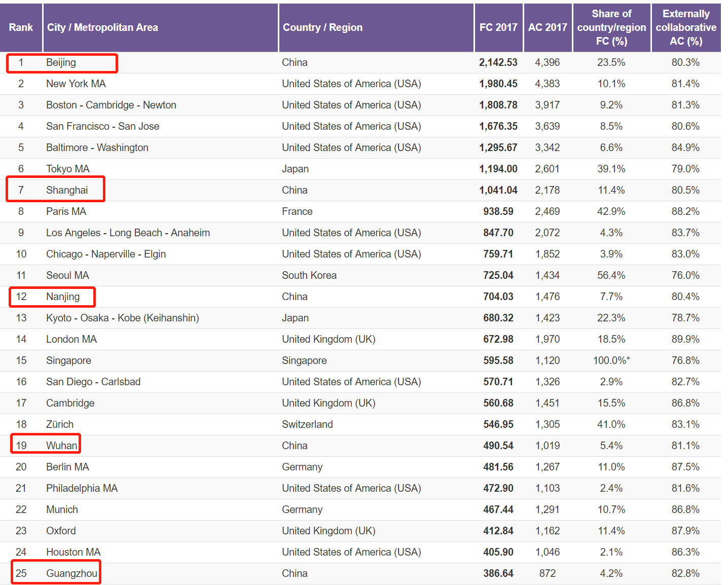Image resolution: width=728 pixels, height=585 pixels.
Task: Select Share of country/region FC (%) header
Action: pos(611,27)
